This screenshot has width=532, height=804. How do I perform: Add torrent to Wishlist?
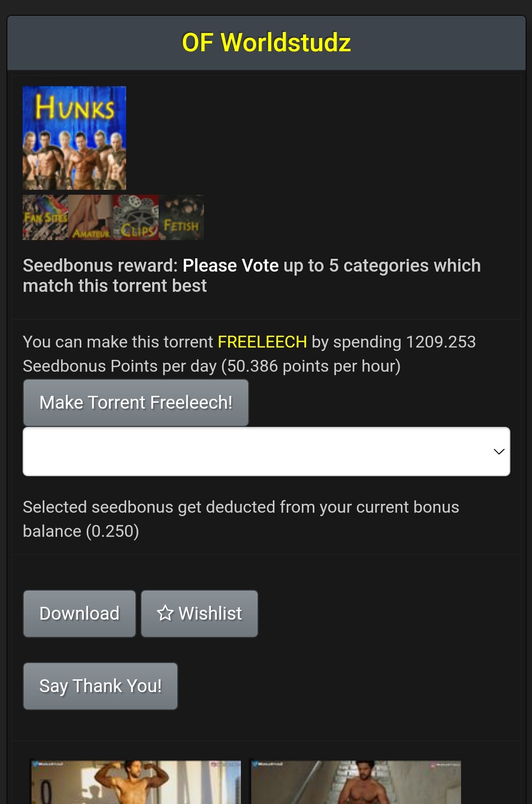[x=199, y=614]
